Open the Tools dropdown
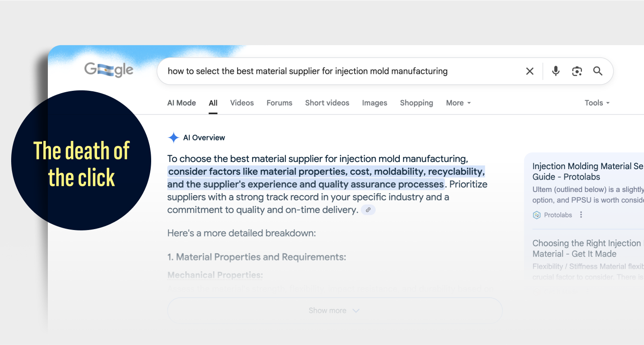The image size is (644, 345). 597,103
